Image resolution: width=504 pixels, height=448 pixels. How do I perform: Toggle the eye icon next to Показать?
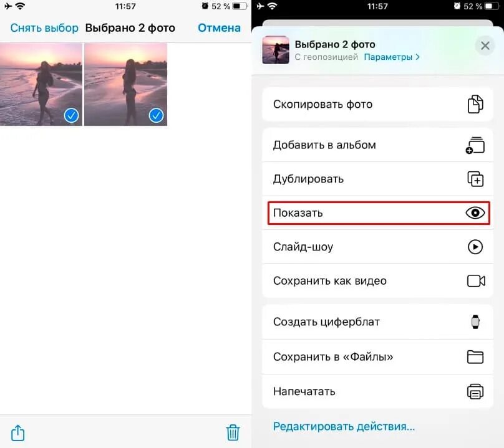click(x=475, y=212)
